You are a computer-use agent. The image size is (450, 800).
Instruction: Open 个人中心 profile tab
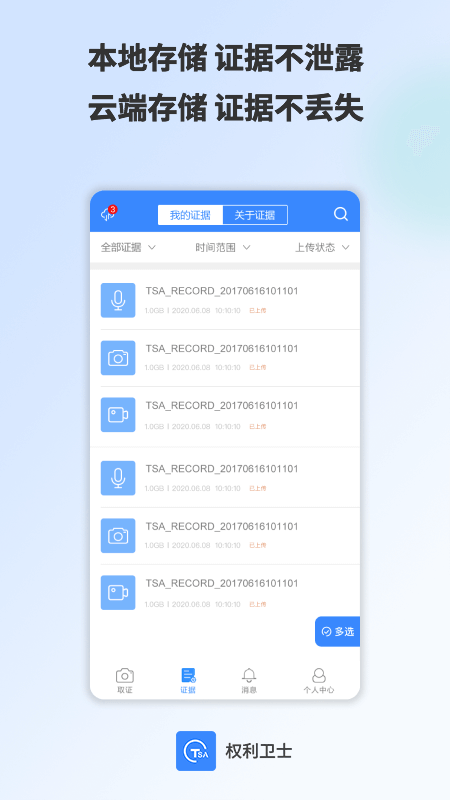click(x=319, y=681)
